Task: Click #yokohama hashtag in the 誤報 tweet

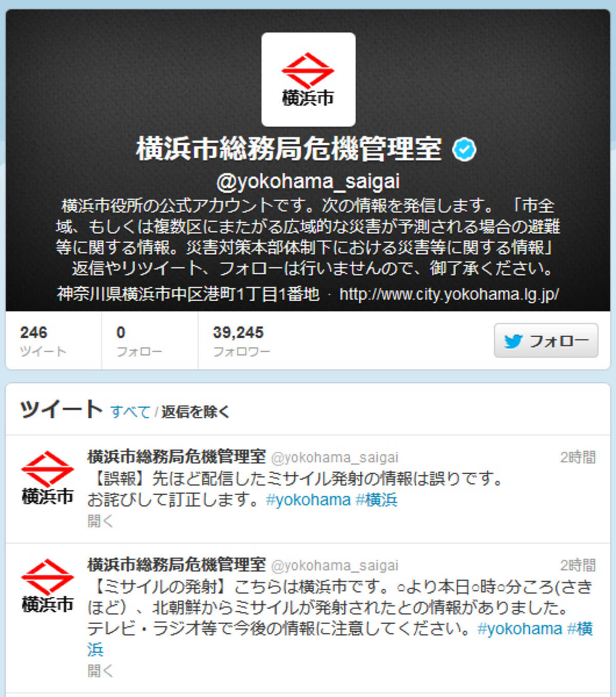Action: [x=308, y=500]
